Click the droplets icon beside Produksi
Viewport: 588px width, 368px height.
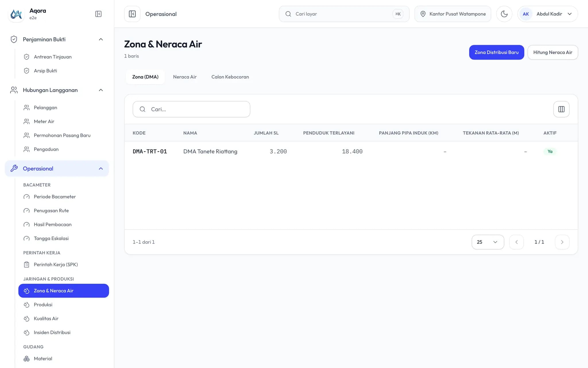pos(26,305)
